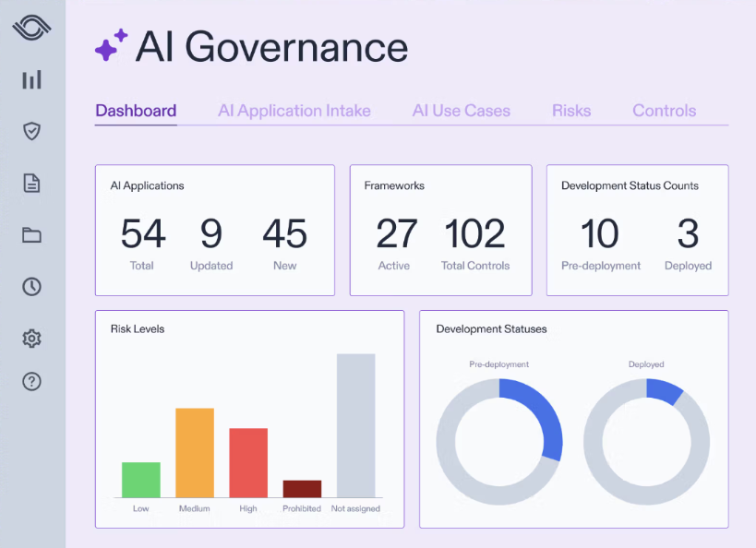The height and width of the screenshot is (548, 756).
Task: Click the Medium axis label
Action: click(x=194, y=508)
